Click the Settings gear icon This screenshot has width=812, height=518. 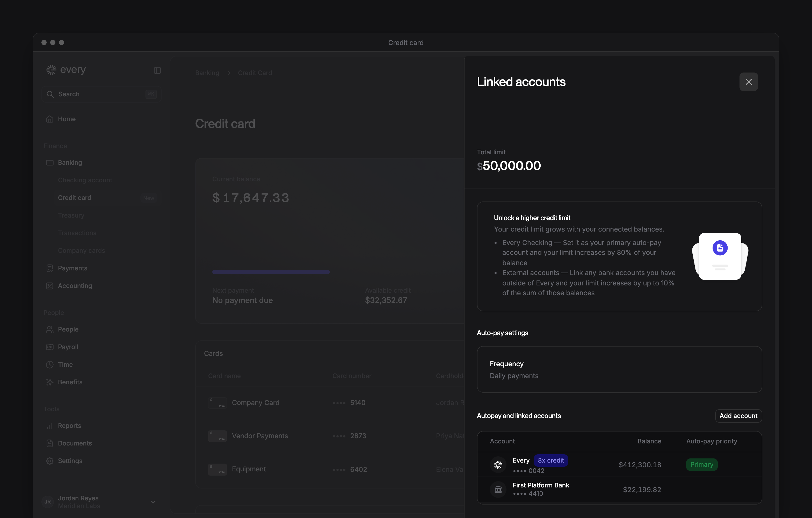49,461
